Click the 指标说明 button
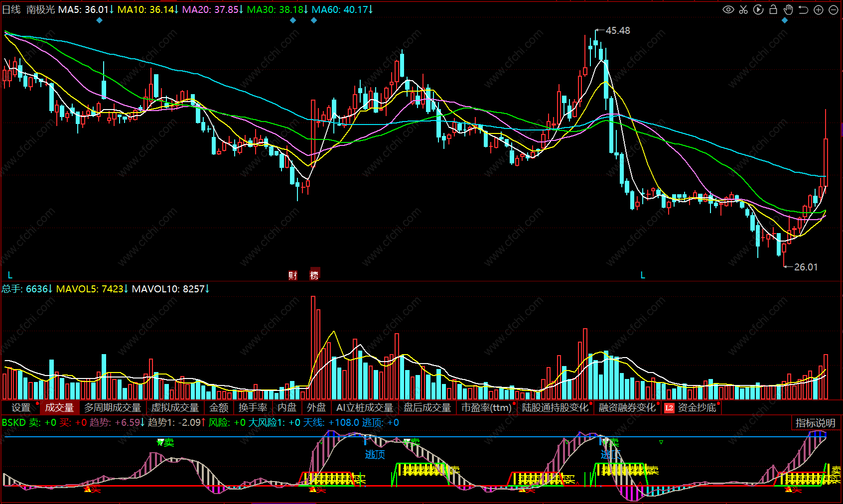Image resolution: width=843 pixels, height=504 pixels. pos(815,423)
